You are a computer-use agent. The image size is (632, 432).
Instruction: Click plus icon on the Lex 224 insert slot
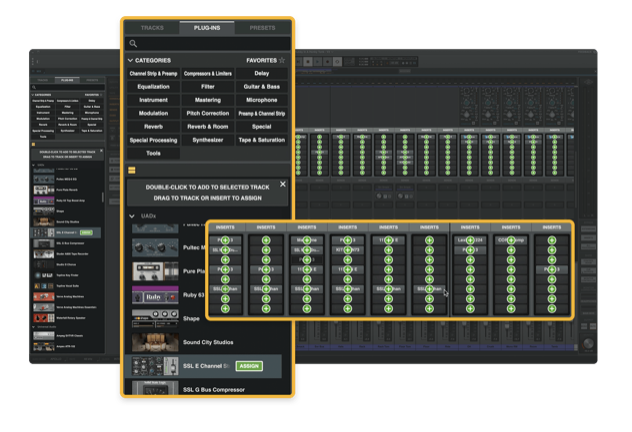pos(470,240)
